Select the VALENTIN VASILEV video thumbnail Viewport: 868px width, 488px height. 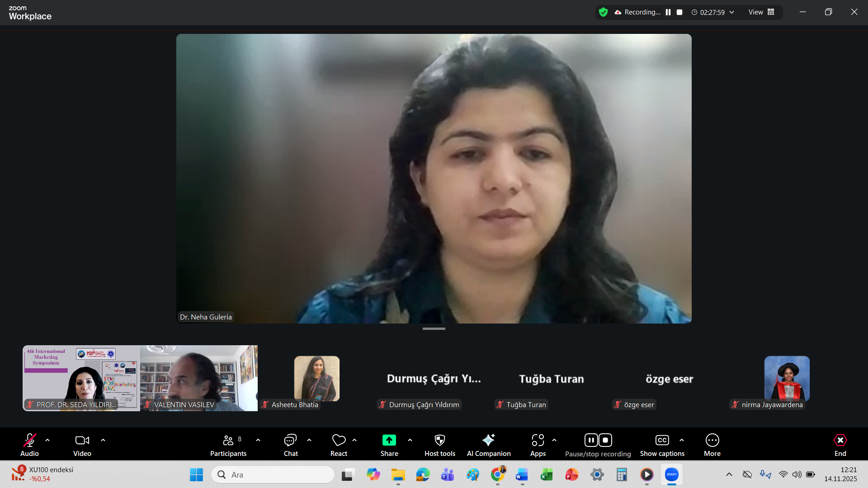pyautogui.click(x=199, y=378)
